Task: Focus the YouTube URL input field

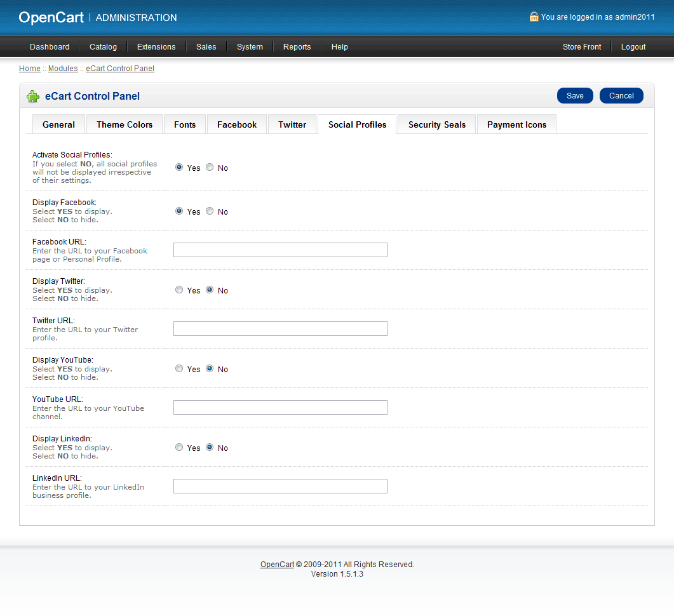Action: tap(280, 407)
